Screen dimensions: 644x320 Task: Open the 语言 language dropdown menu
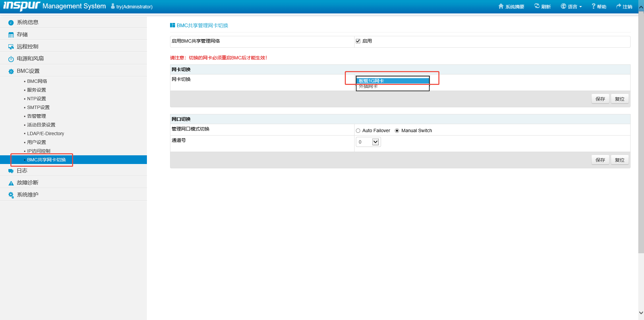tap(572, 7)
